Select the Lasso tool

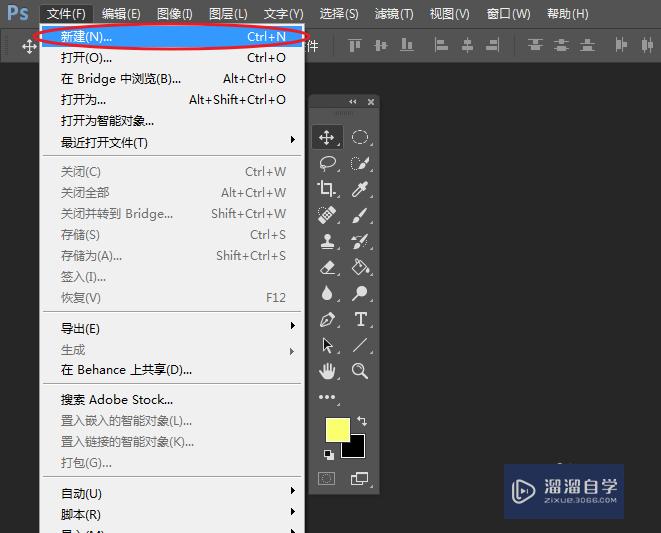click(x=327, y=163)
